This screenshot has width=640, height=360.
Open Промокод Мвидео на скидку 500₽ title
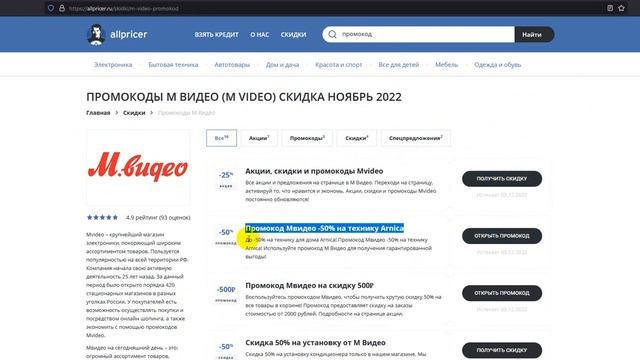pos(309,285)
